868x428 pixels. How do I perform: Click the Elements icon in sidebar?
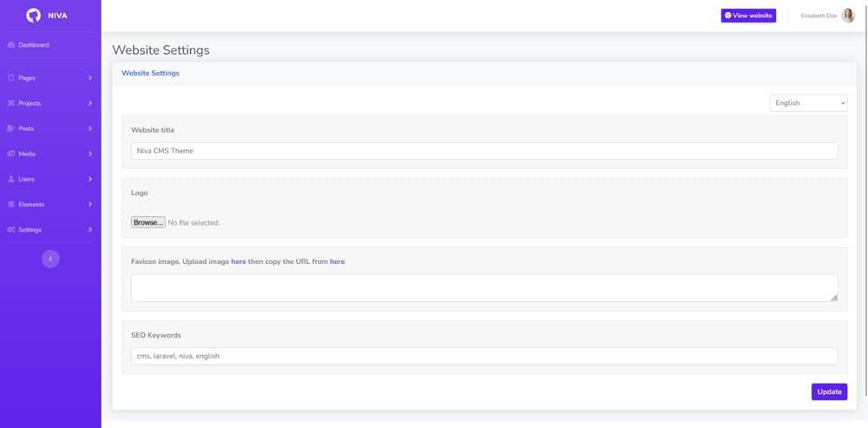[x=10, y=204]
